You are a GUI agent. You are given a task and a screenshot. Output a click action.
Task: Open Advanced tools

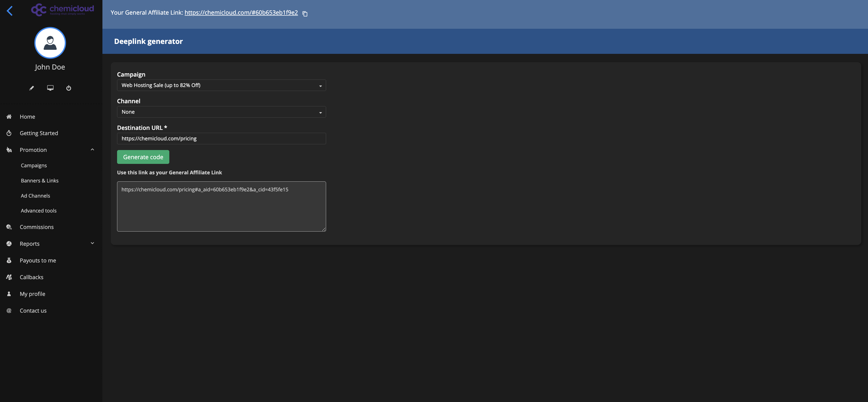[38, 211]
